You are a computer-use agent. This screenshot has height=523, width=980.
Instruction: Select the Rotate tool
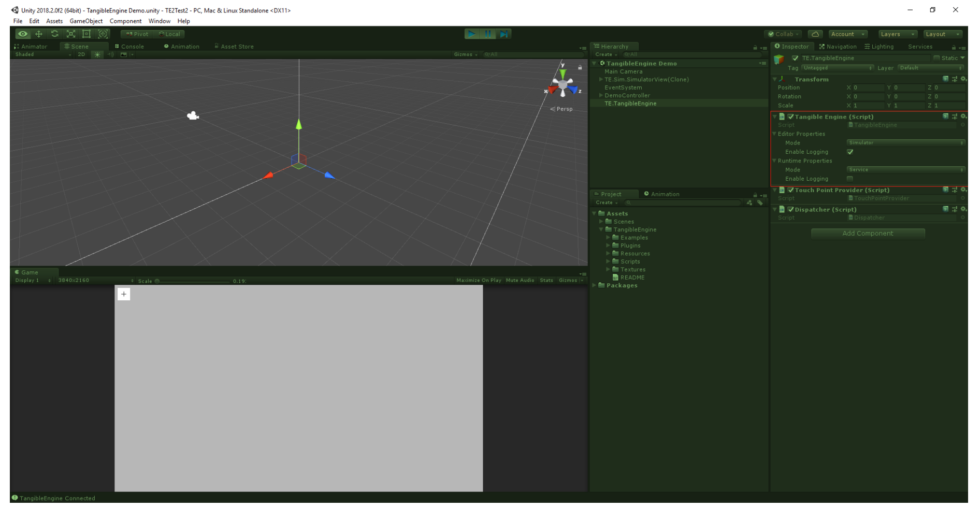[55, 34]
